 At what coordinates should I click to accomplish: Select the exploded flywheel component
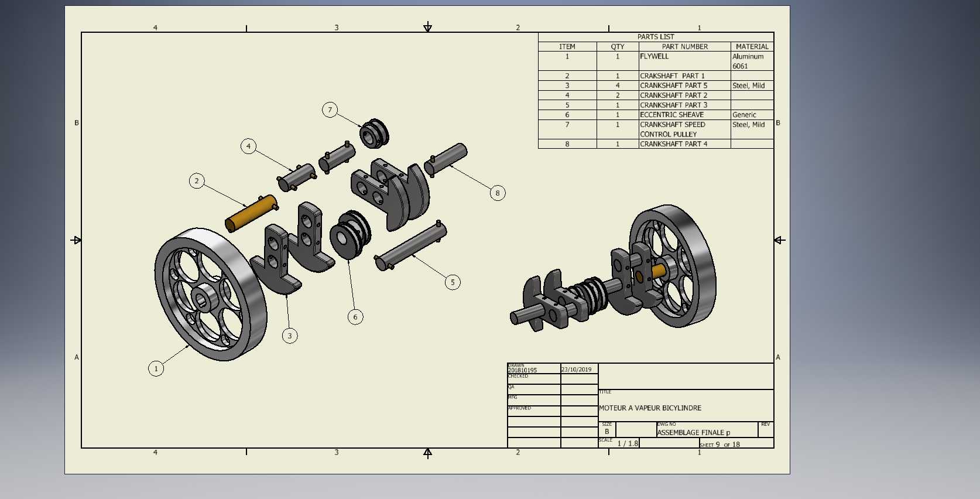click(211, 294)
